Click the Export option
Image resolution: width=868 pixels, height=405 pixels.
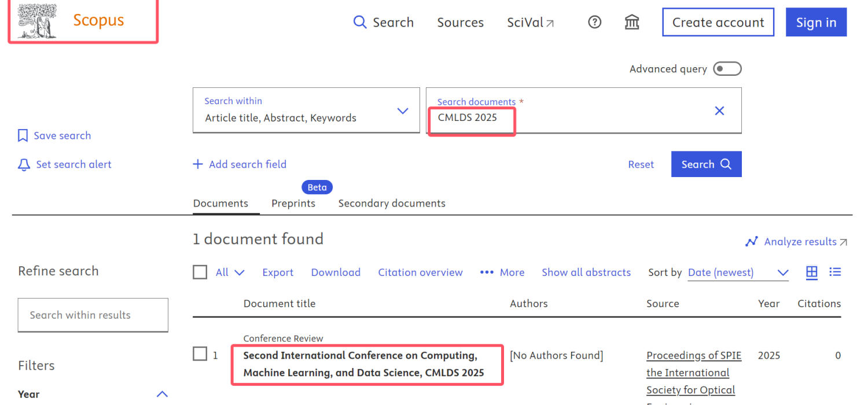click(x=278, y=273)
